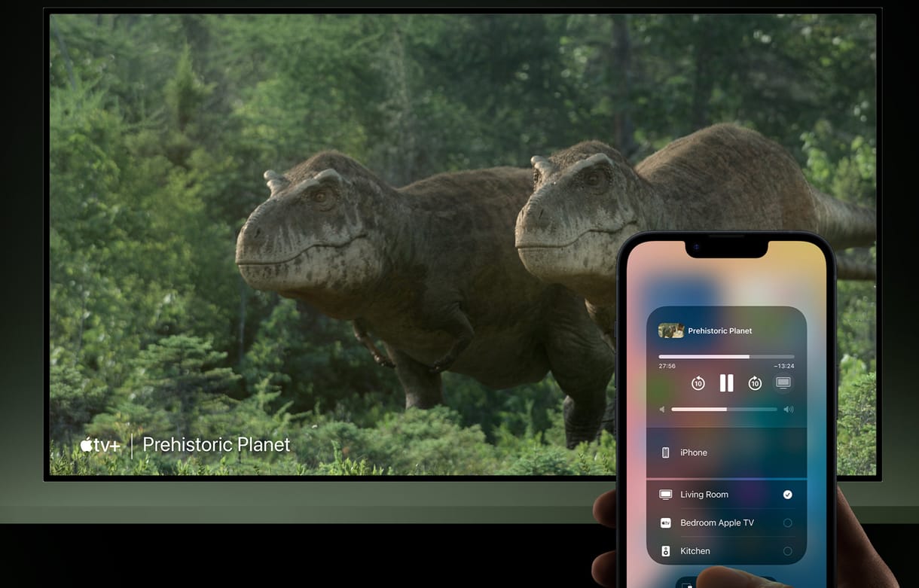Screen dimensions: 919x588
Task: Tap the AirPlay screen icon button
Action: pyautogui.click(x=783, y=382)
